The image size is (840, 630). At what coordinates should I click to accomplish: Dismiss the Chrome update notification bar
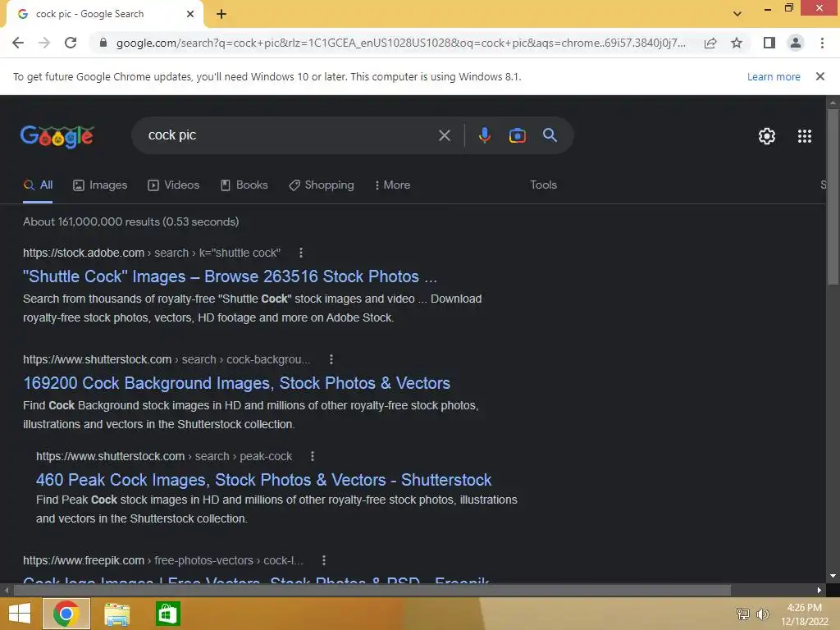(x=819, y=76)
